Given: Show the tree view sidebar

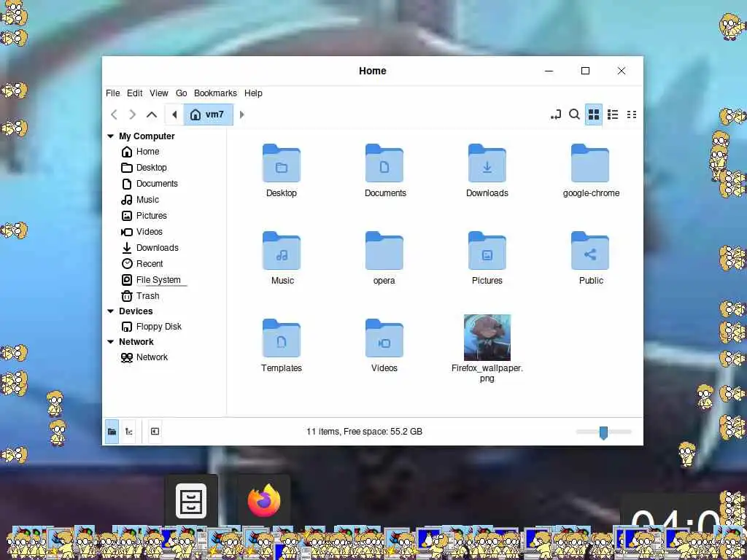Looking at the screenshot, I should pos(128,432).
